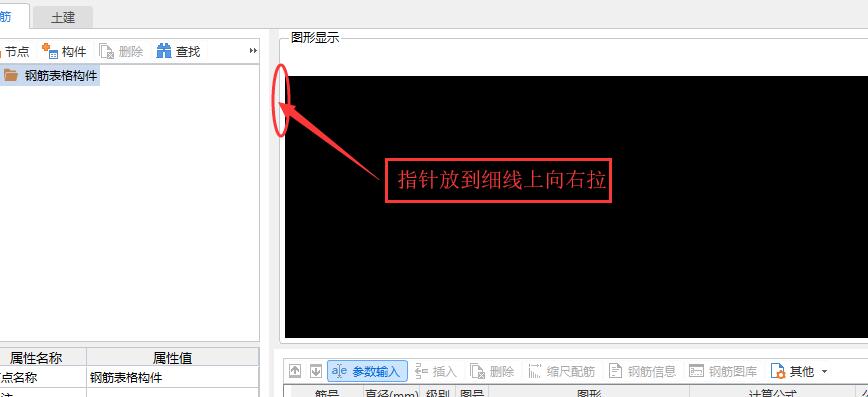Screen dimensions: 868x397
Task: Click the 构件 add component icon
Action: (50, 51)
